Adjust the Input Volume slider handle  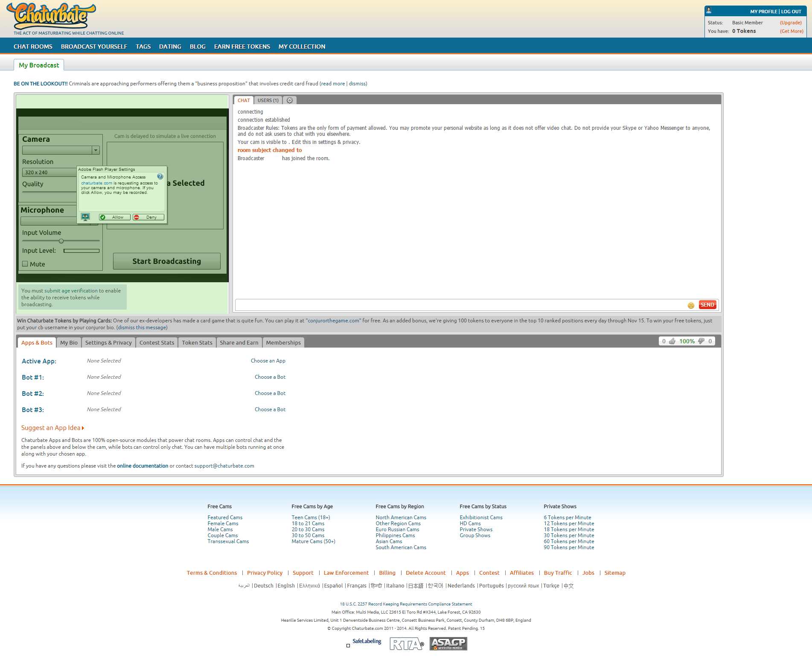(61, 241)
